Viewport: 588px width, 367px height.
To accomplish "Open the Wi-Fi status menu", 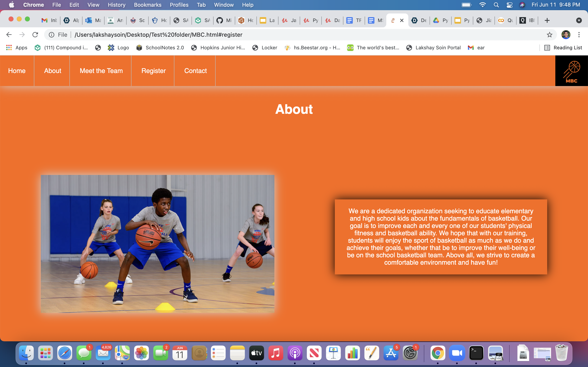I will point(482,5).
